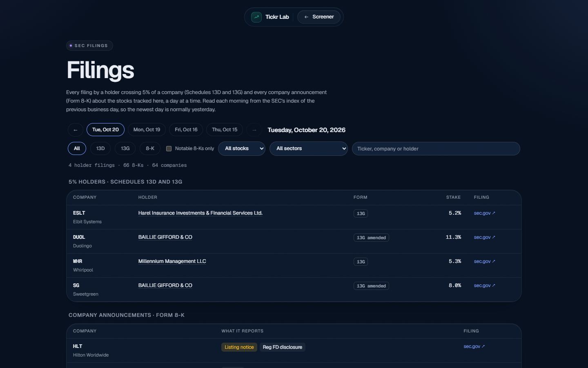Viewport: 588px width, 368px height.
Task: Click the SEC FILINGS badge
Action: tap(89, 46)
